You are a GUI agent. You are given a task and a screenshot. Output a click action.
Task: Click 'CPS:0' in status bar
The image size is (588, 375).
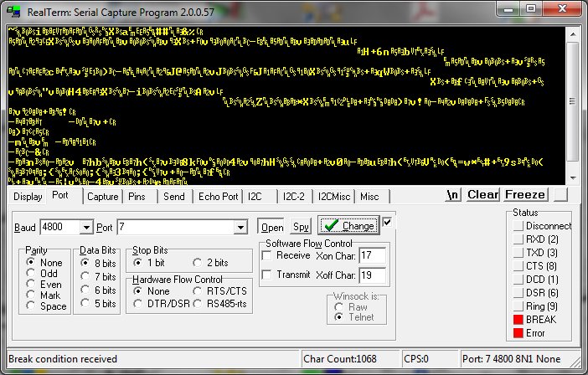point(416,359)
